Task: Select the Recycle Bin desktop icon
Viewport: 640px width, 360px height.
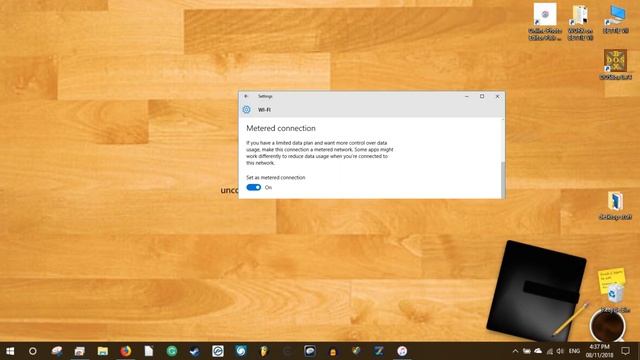Action: [x=616, y=298]
